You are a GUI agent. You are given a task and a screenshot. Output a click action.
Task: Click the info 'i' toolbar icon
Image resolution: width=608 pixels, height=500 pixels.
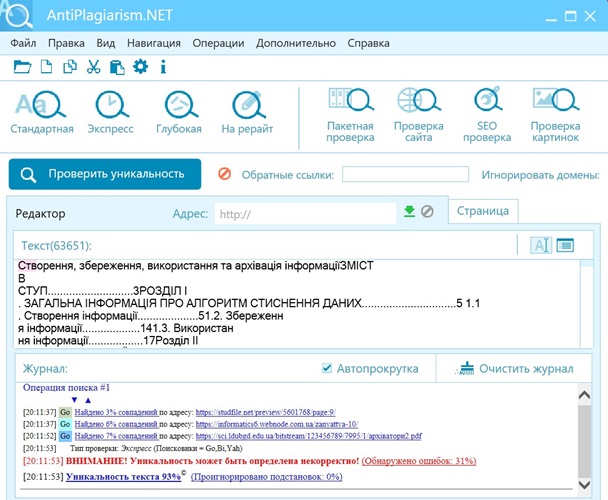tap(163, 67)
